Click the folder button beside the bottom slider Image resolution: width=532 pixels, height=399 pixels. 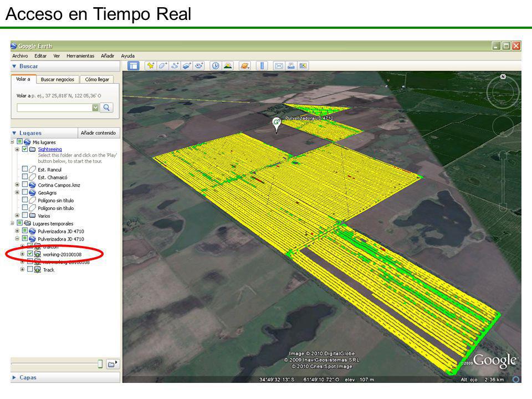(112, 364)
